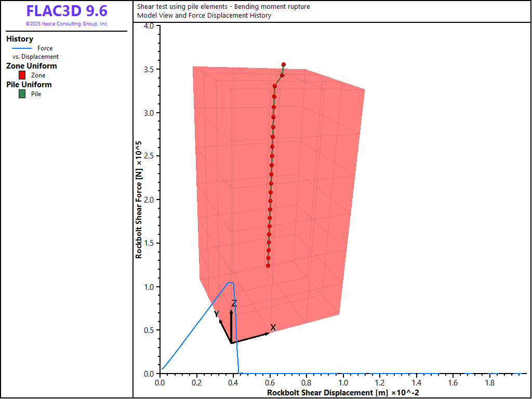Pick the topmost red pile node
Screen dimensions: 532x399
pyautogui.click(x=284, y=64)
